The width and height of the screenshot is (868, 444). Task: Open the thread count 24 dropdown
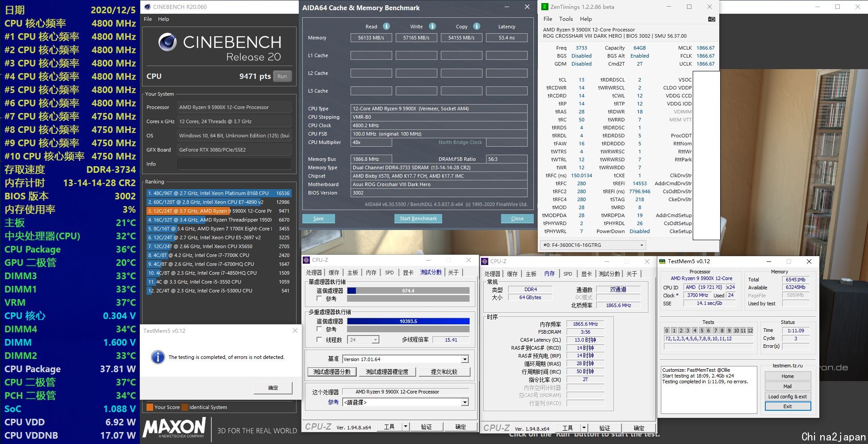[x=363, y=340]
